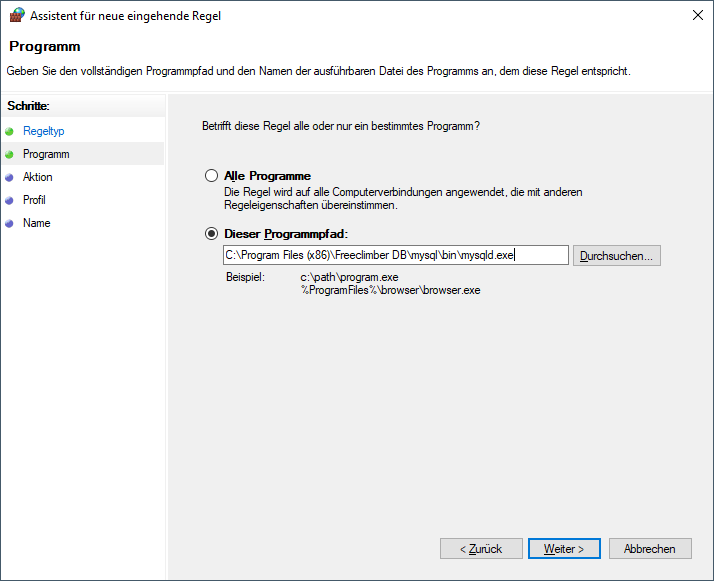
Task: Go back with the Zurück button
Action: tap(480, 549)
